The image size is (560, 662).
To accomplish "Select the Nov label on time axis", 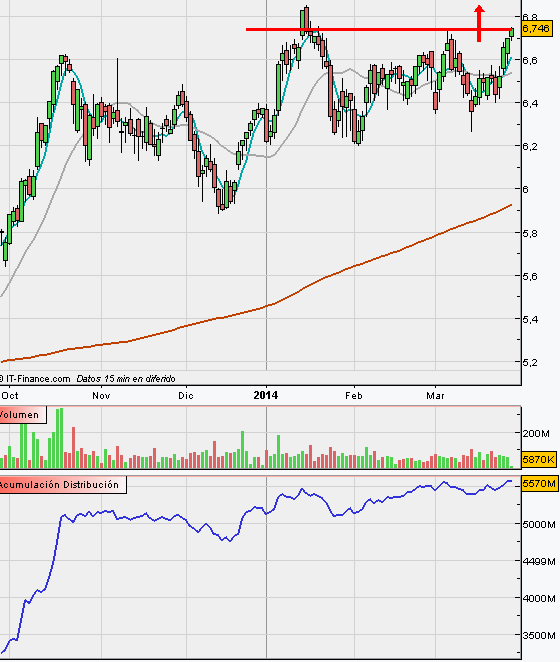I will tap(101, 396).
